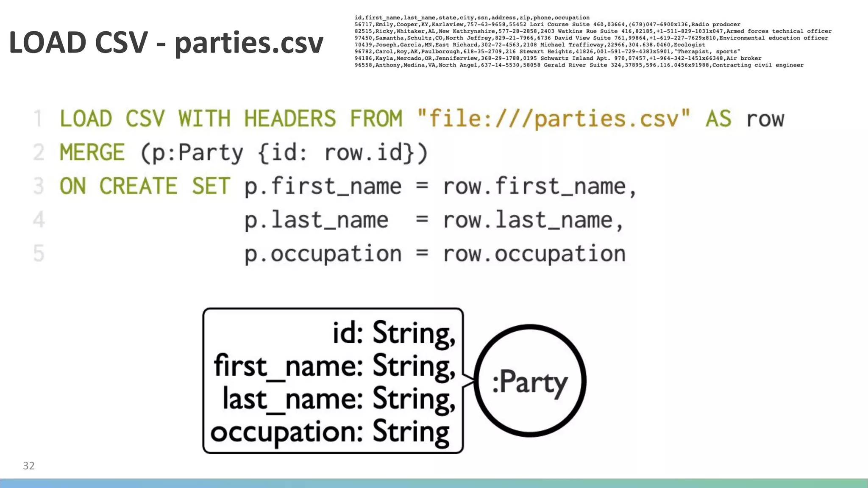Click '(p:Party {id: row.id})' pattern

click(284, 152)
